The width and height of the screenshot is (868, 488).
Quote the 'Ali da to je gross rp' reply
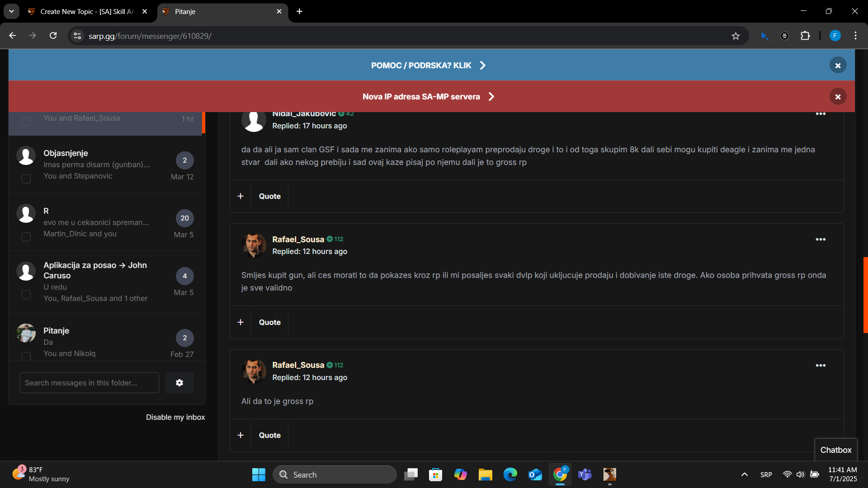(269, 435)
